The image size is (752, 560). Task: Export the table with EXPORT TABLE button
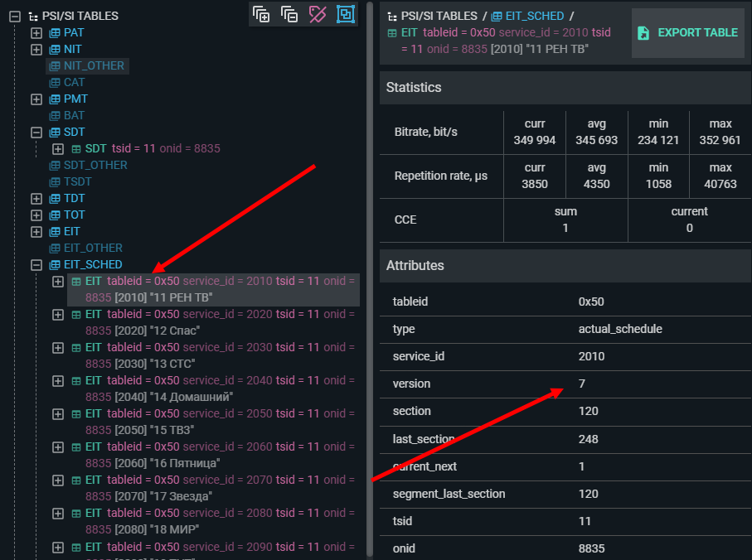coord(687,33)
